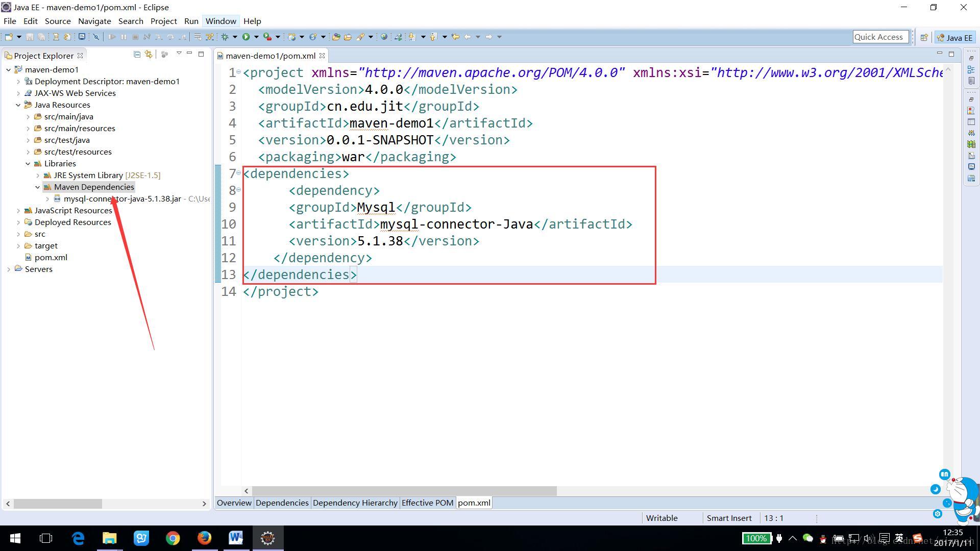
Task: Select pom.xml in Project Explorer
Action: coord(51,258)
